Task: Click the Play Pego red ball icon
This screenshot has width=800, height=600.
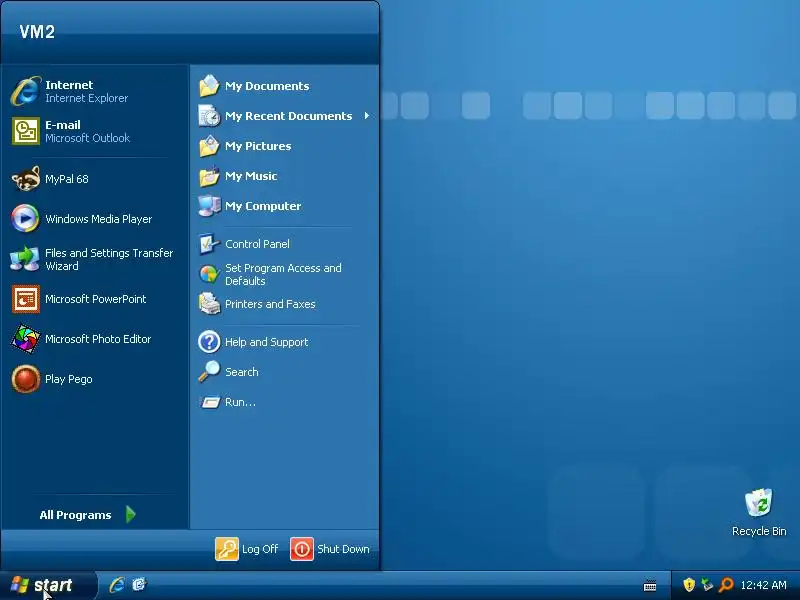Action: [x=26, y=379]
